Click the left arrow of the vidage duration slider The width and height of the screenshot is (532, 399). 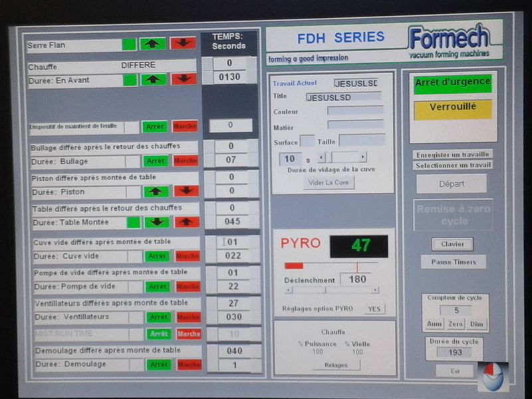321,158
